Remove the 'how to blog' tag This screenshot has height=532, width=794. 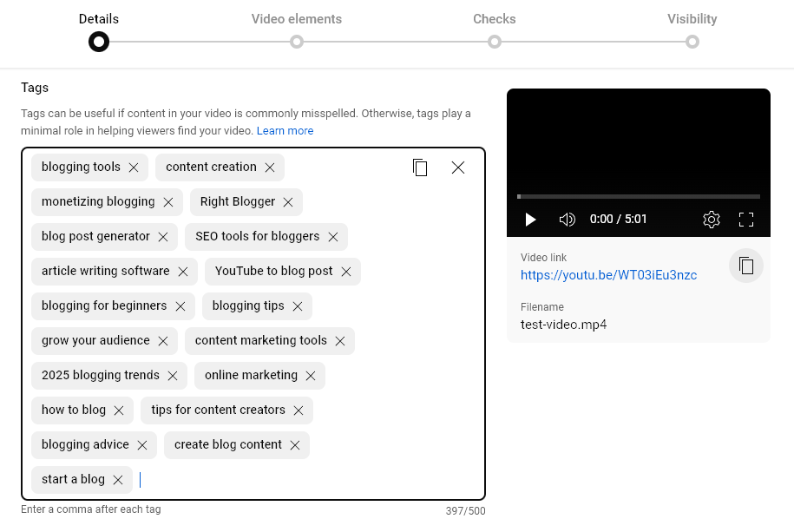[x=119, y=410]
